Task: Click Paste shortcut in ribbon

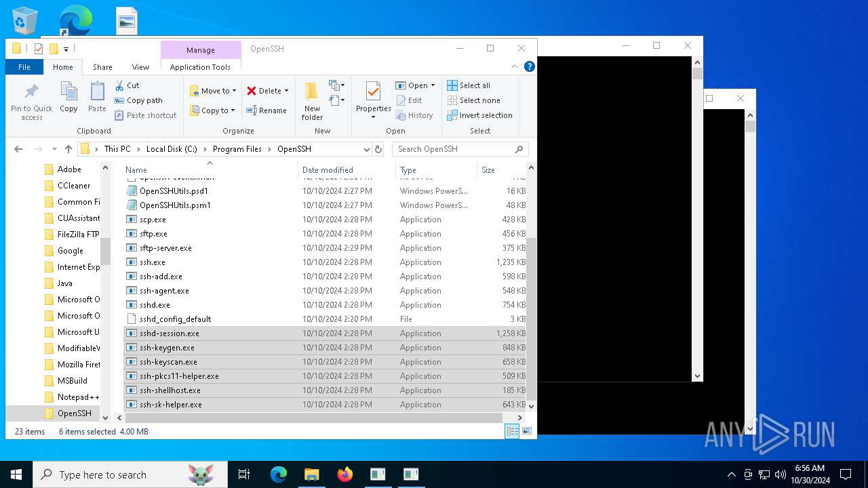Action: click(145, 115)
